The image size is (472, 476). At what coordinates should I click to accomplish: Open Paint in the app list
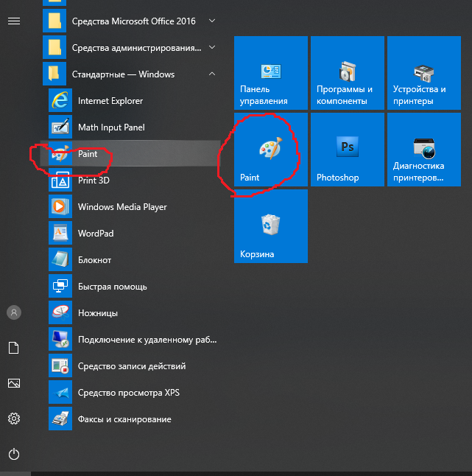click(88, 154)
